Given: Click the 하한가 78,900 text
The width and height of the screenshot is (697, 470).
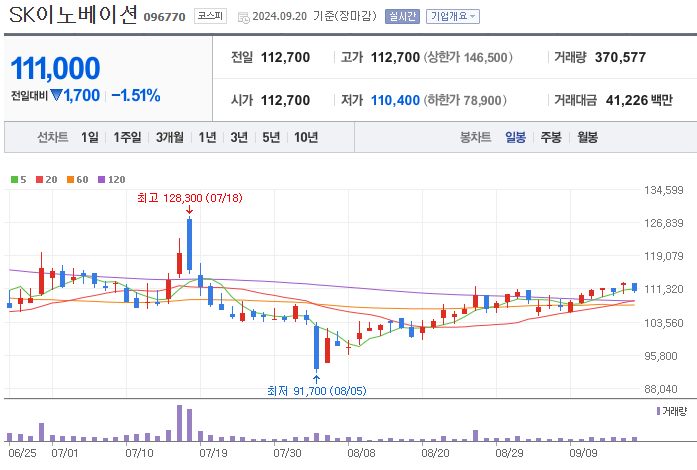Looking at the screenshot, I should [465, 100].
